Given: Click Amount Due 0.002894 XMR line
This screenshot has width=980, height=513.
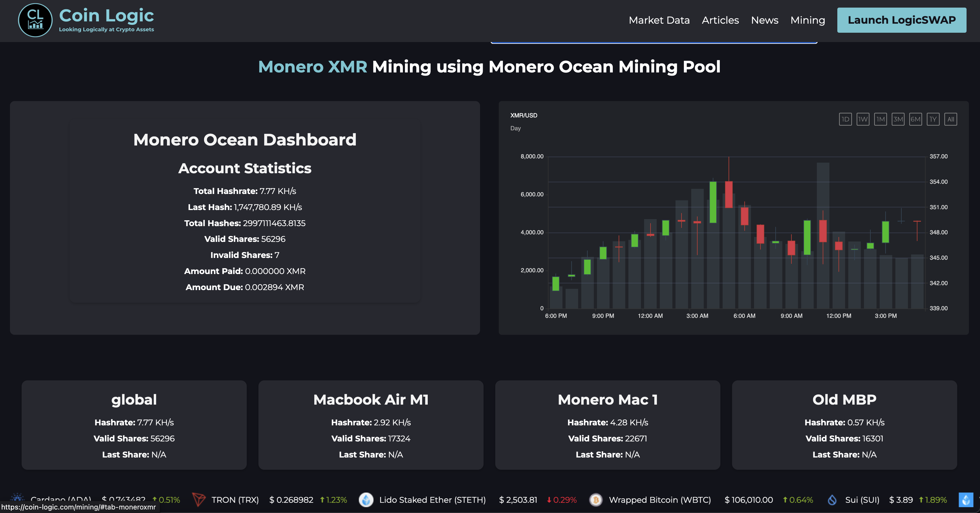Looking at the screenshot, I should (x=245, y=287).
